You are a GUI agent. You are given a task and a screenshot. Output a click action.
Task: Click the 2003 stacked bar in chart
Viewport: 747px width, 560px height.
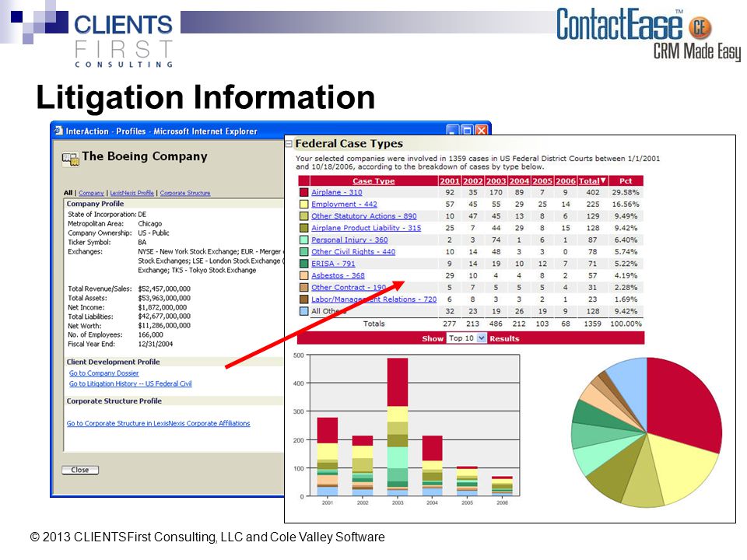[x=398, y=427]
